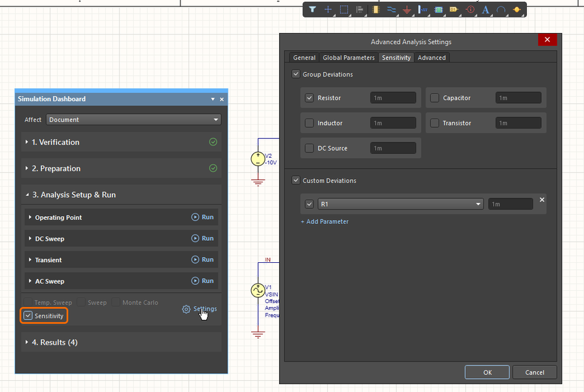
Task: Toggle the Inductor deviation checkbox
Action: [310, 123]
